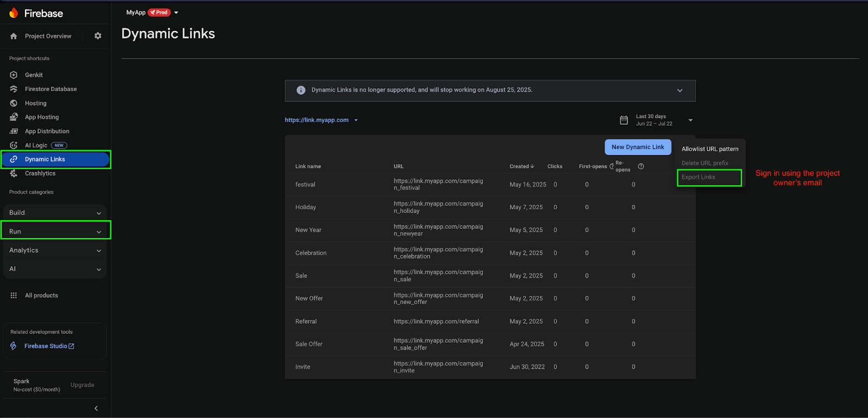Click the Invite link row name
The image size is (868, 418).
coord(303,367)
